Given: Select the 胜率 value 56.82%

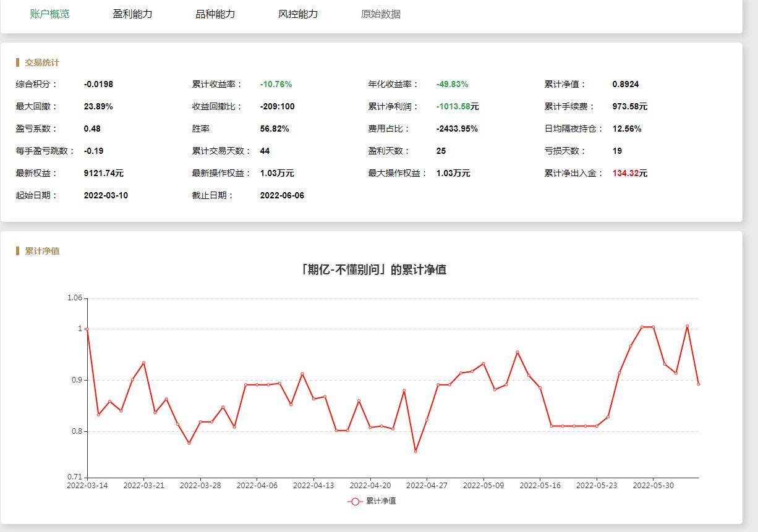Looking at the screenshot, I should point(275,129).
